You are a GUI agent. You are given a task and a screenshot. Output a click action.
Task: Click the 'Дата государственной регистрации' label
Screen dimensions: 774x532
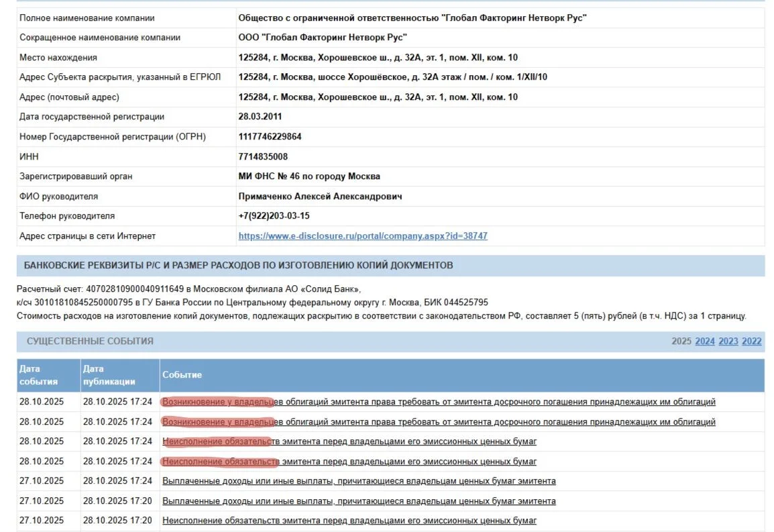click(x=92, y=117)
